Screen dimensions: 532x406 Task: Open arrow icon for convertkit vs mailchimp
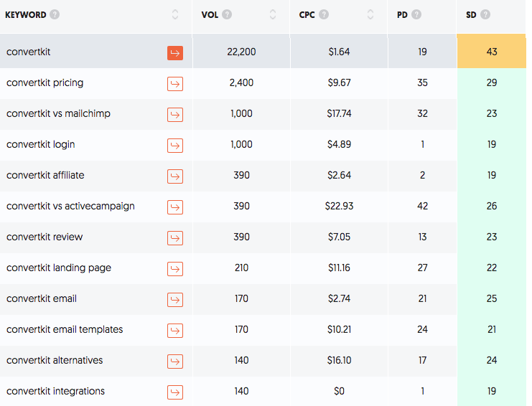point(175,115)
